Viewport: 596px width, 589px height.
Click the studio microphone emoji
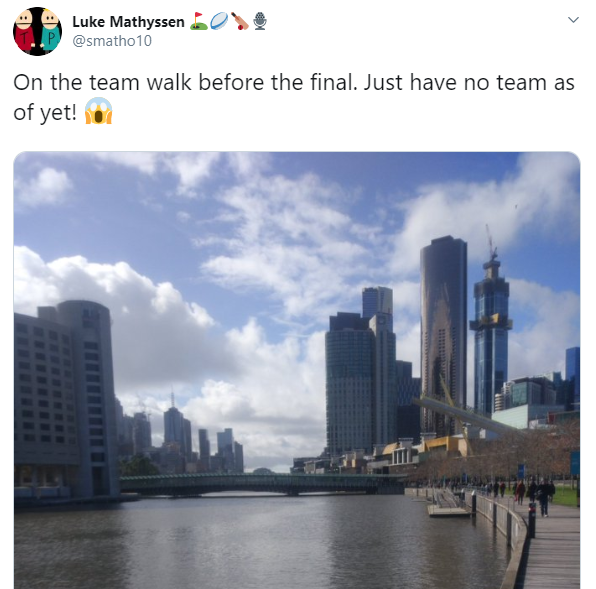[x=260, y=21]
